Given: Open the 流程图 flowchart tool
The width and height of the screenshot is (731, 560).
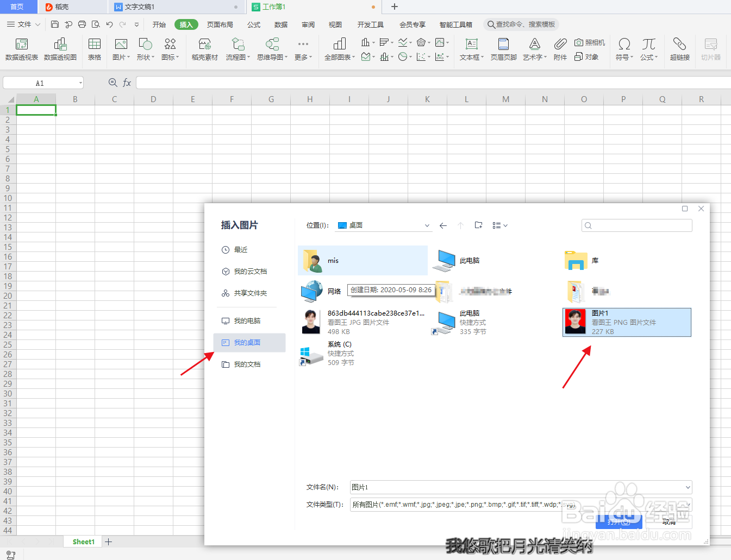Looking at the screenshot, I should click(x=238, y=49).
